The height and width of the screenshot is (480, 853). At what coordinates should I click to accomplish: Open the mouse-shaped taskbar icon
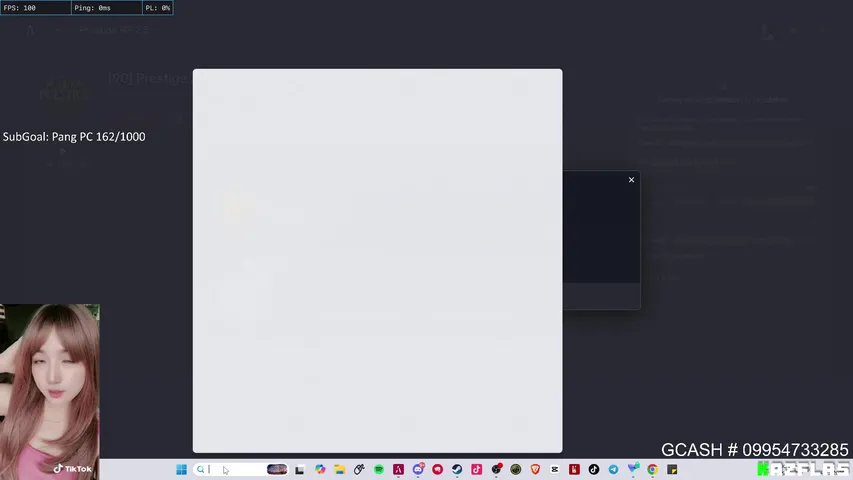click(359, 469)
